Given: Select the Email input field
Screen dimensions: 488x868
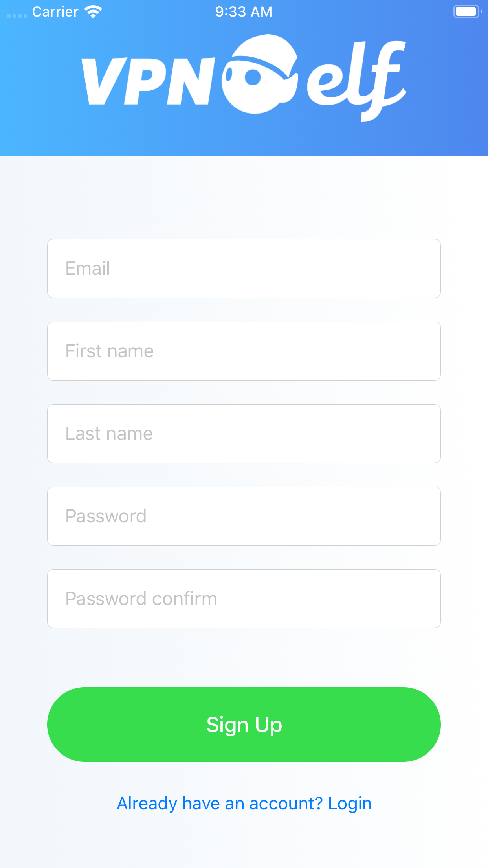Looking at the screenshot, I should tap(244, 268).
